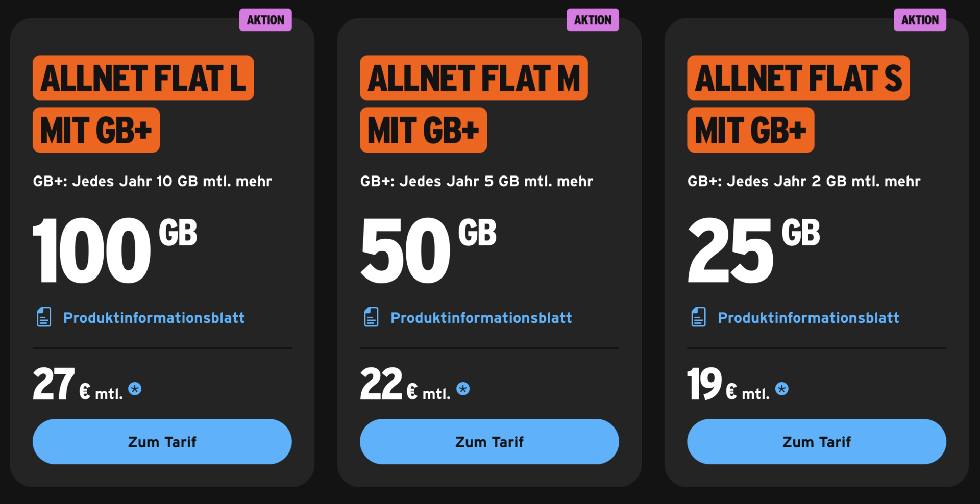Image resolution: width=980 pixels, height=504 pixels.
Task: Click the document icon in Allnet Flat S card
Action: point(698,317)
